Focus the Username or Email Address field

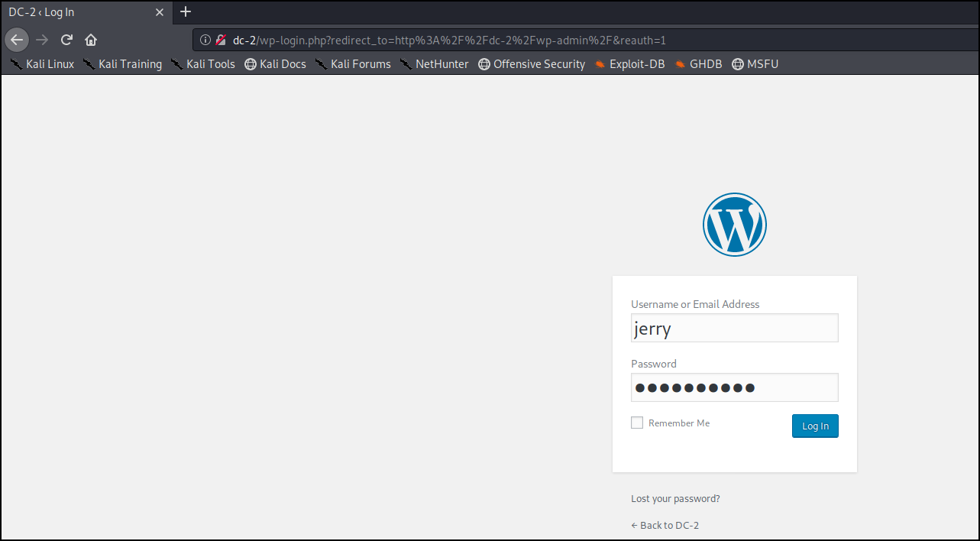coord(734,328)
